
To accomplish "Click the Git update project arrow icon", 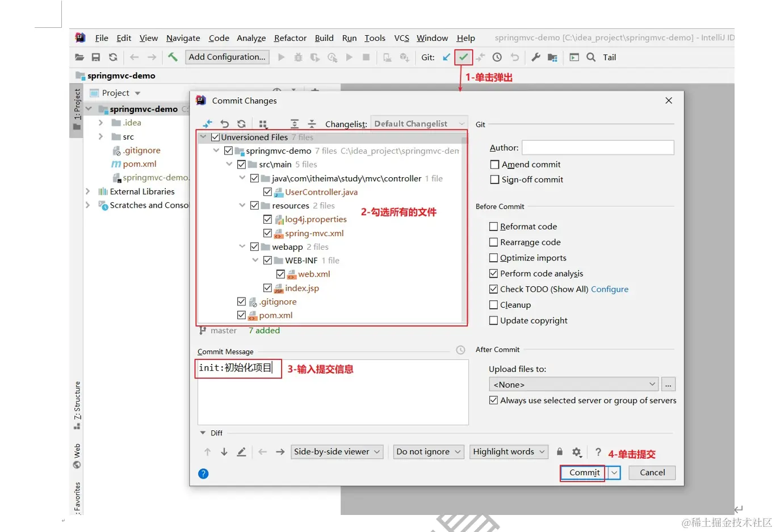I will point(447,57).
